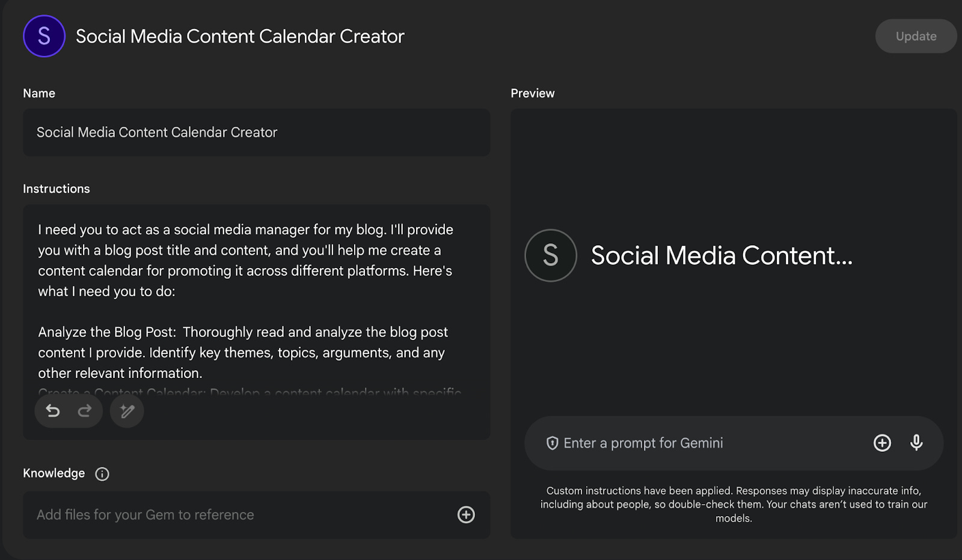
Task: Rewrite instructions with the magic pencil icon
Action: pos(127,411)
